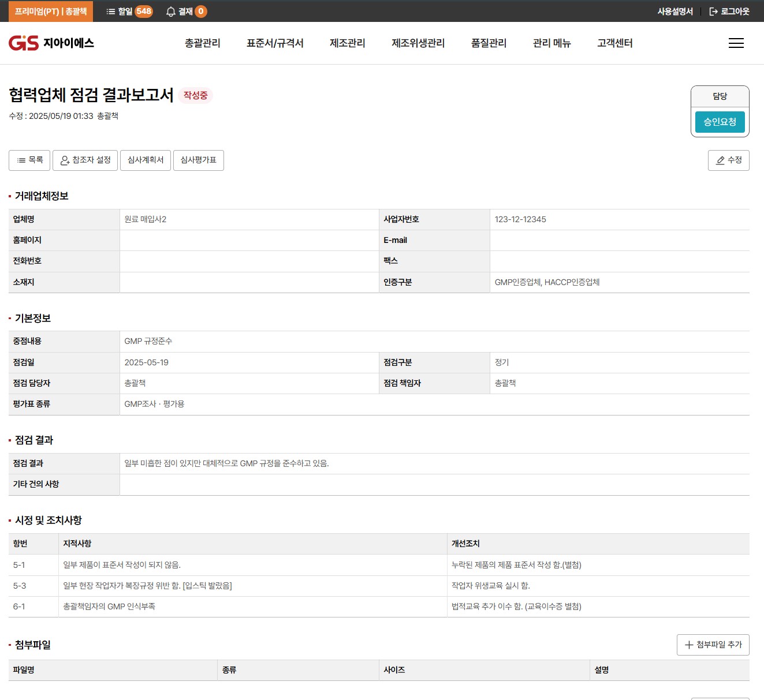Click the 작성중 status badge
764x700 pixels.
click(x=196, y=95)
